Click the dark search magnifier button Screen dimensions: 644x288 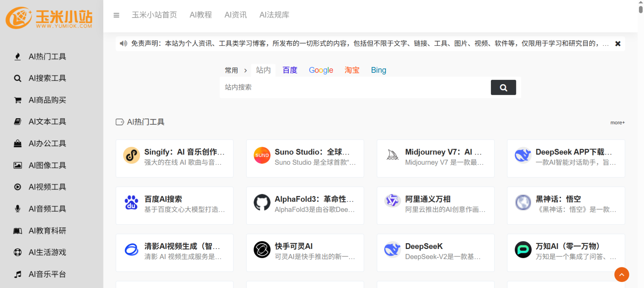(503, 87)
